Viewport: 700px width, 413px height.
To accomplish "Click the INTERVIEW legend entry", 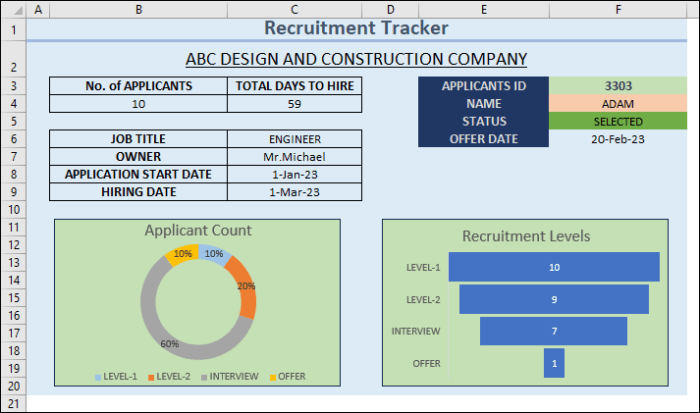I will coord(230,376).
